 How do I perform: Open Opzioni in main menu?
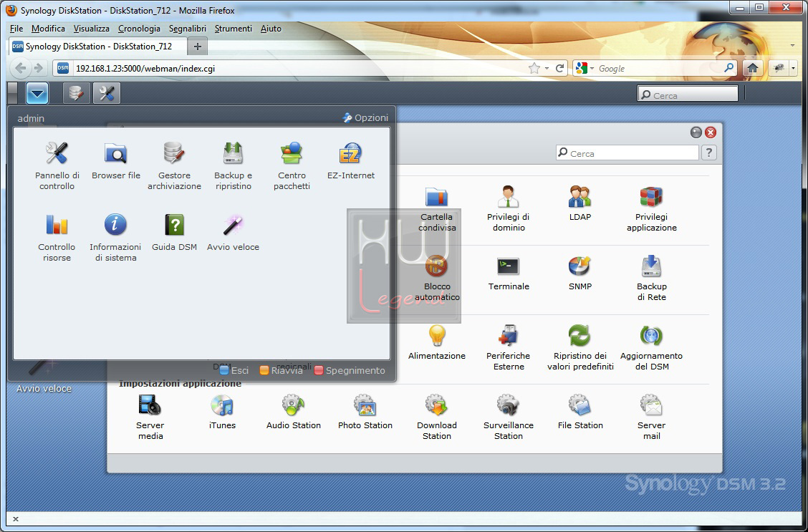(x=365, y=118)
